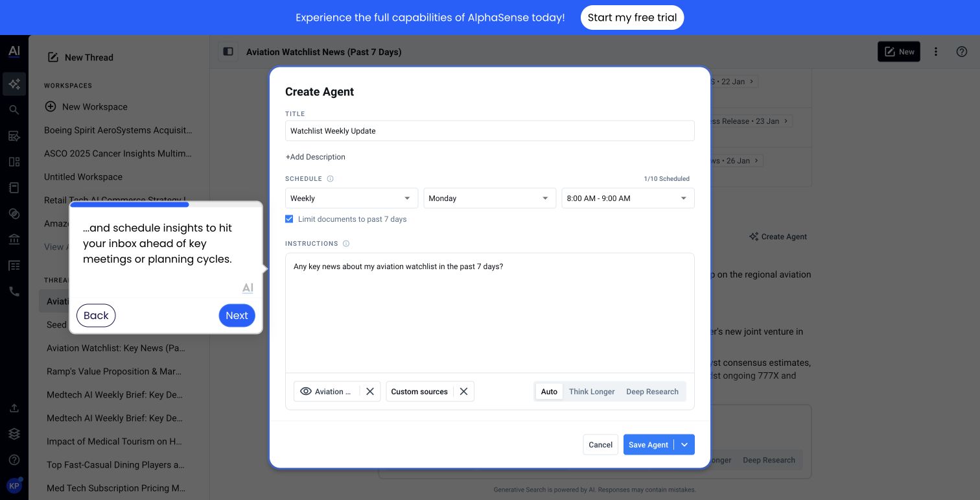Image resolution: width=980 pixels, height=500 pixels.
Task: Click the Deep Research option behind the dialog
Action: tap(769, 460)
